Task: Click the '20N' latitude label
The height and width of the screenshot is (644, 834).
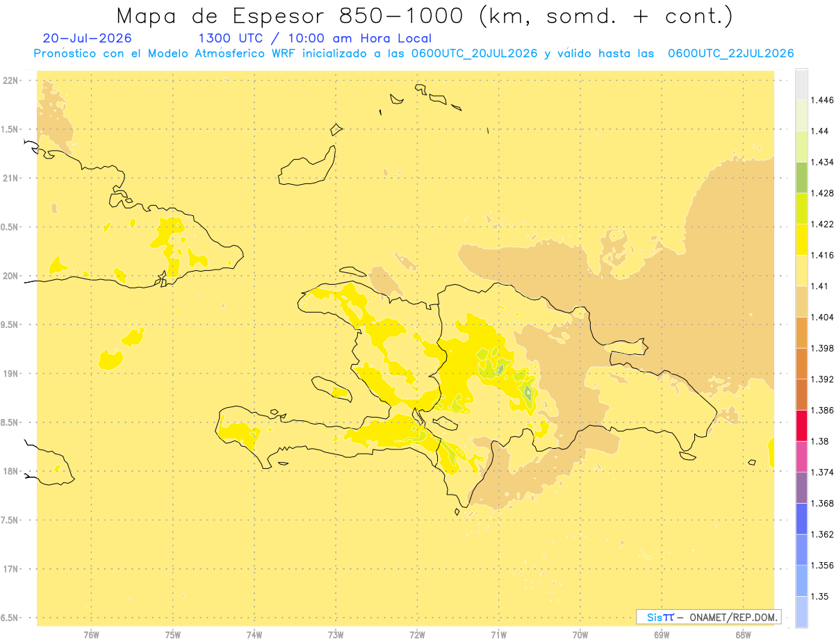Action: pos(11,276)
